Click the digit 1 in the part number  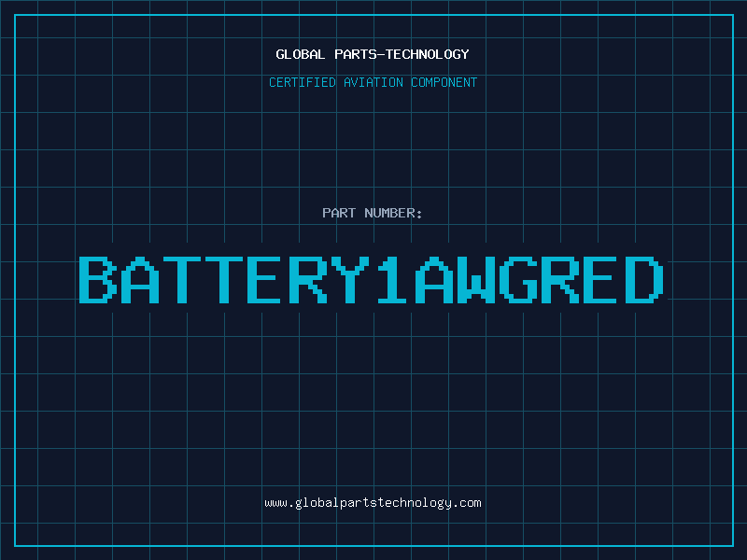pos(391,280)
